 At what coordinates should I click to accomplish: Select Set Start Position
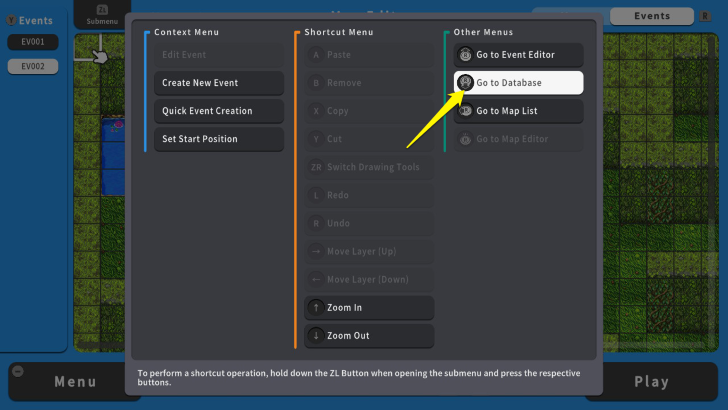tap(218, 139)
